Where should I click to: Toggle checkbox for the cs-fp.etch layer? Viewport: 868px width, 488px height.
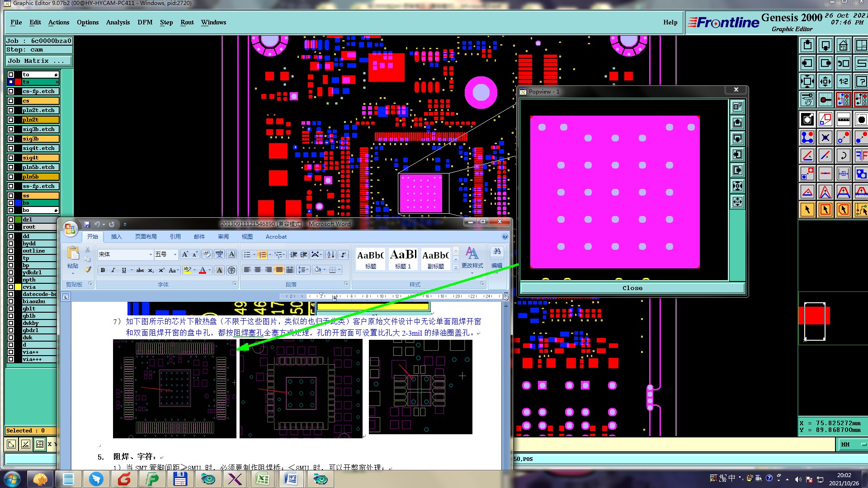click(x=11, y=91)
